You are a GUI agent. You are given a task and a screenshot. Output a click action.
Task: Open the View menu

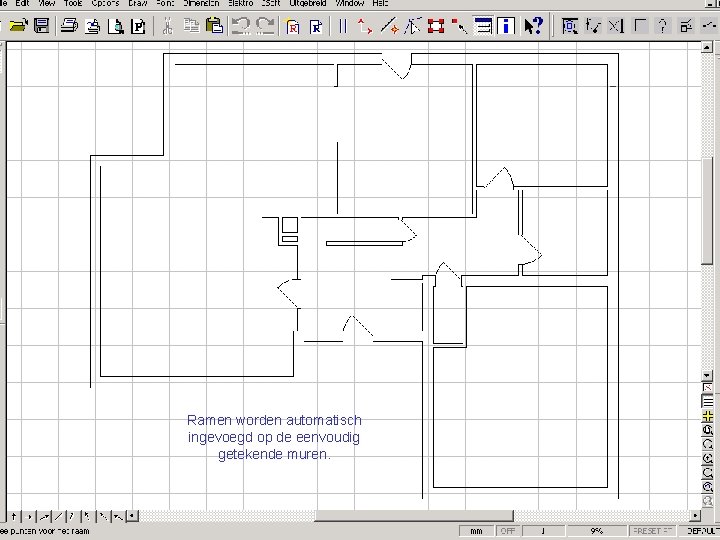47,3
